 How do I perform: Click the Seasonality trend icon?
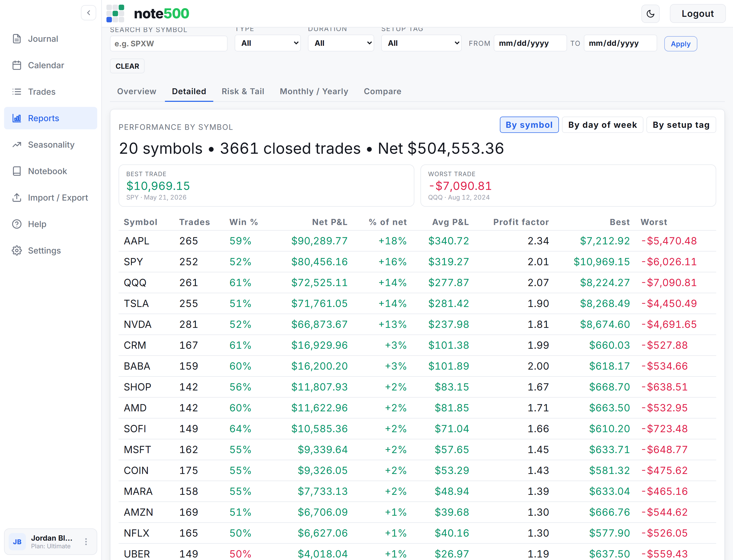[x=17, y=145]
